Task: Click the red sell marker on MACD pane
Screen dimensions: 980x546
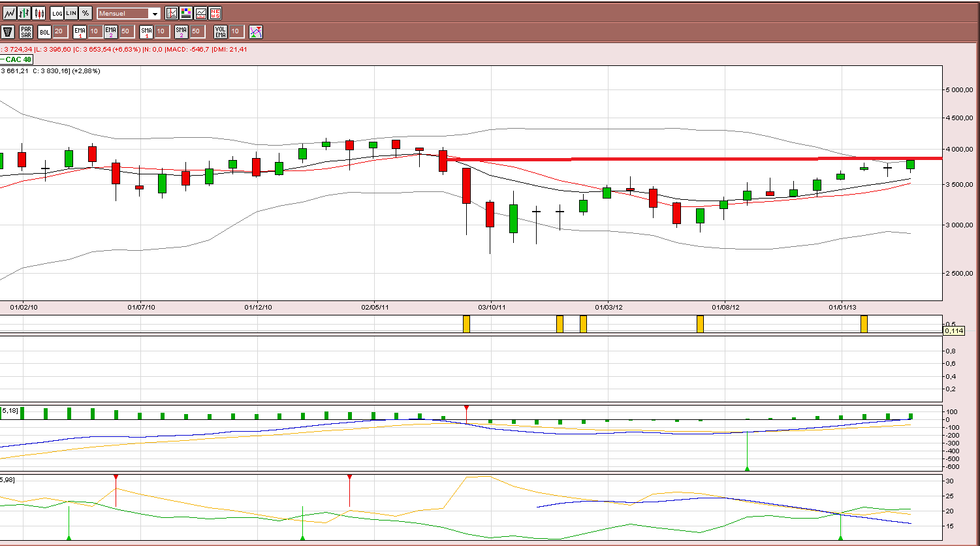Action: [x=466, y=408]
